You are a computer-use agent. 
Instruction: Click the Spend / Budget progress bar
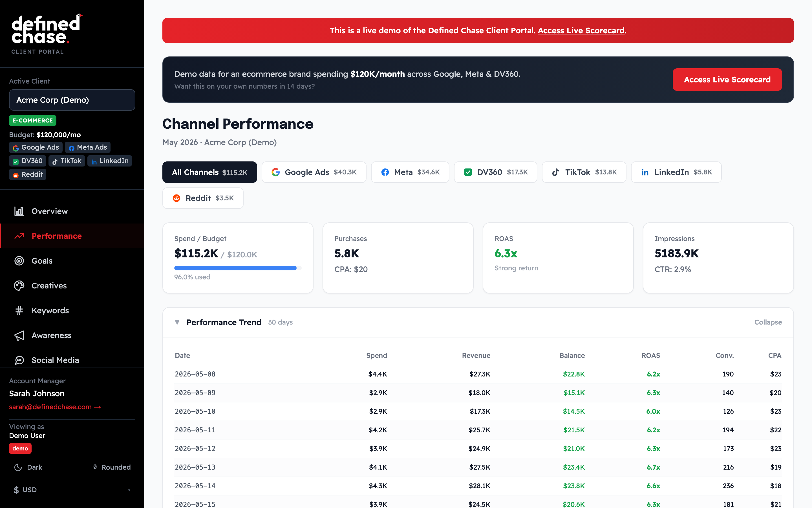pos(238,268)
